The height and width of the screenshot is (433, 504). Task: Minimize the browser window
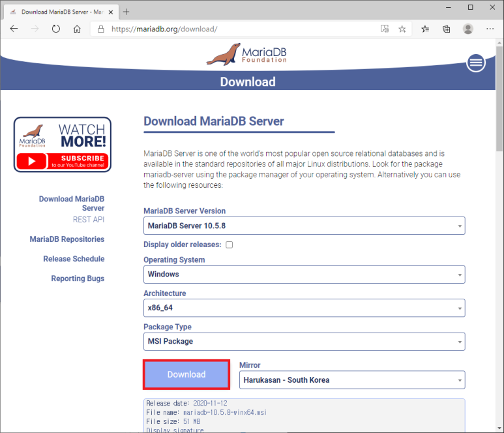449,7
